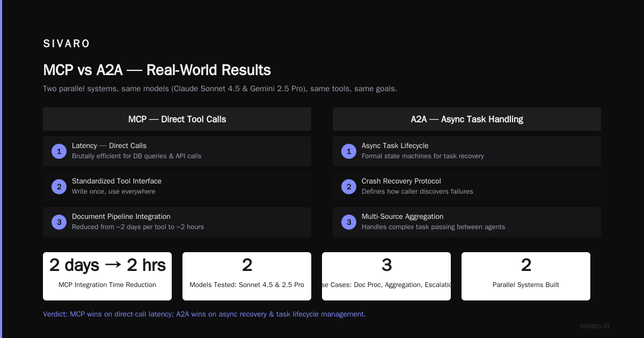This screenshot has height=338, width=644.
Task: Click 'Reduced from ~2 days per tool to ~2 hours'
Action: click(x=138, y=227)
